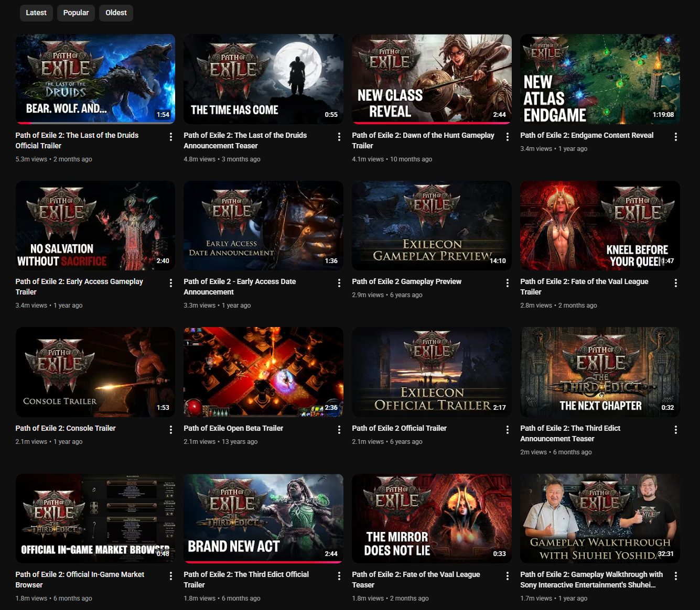The height and width of the screenshot is (610, 700).
Task: Click the '2m views • 6 months ago' text
Action: pyautogui.click(x=556, y=452)
